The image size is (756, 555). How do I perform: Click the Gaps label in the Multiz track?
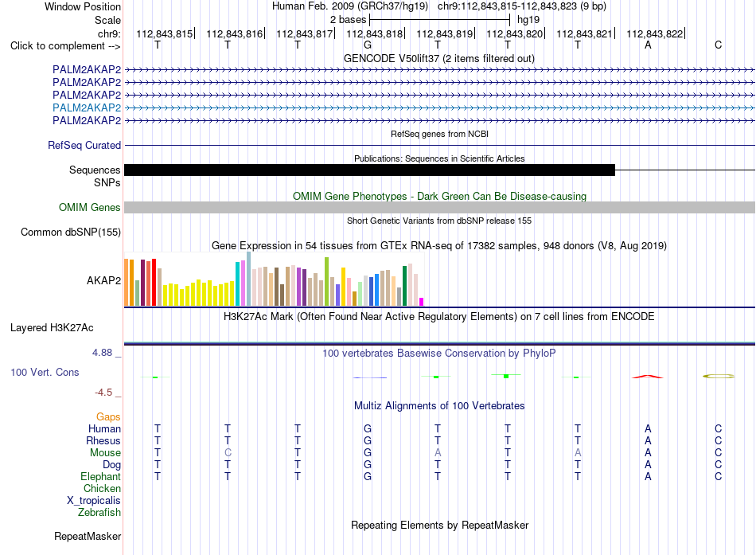pos(108,417)
